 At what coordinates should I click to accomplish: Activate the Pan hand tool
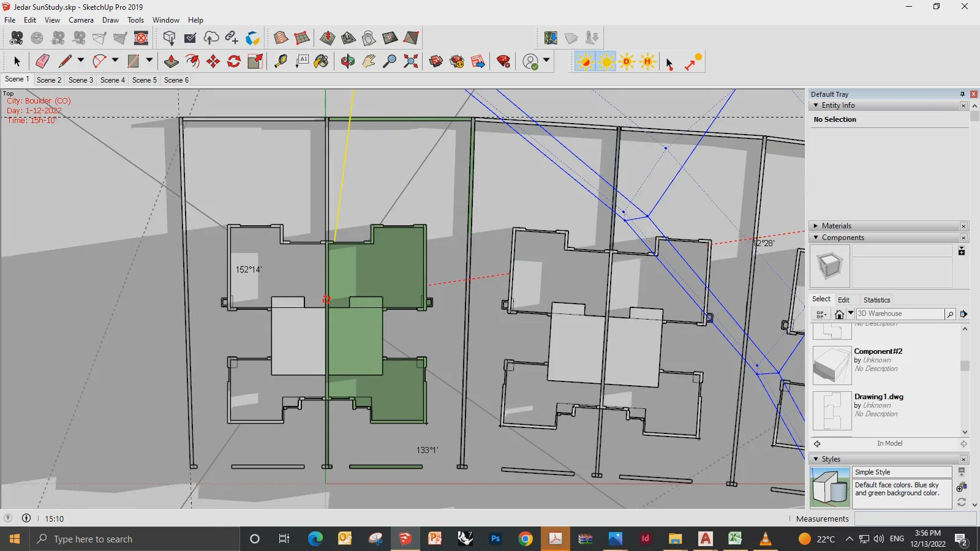pos(369,61)
